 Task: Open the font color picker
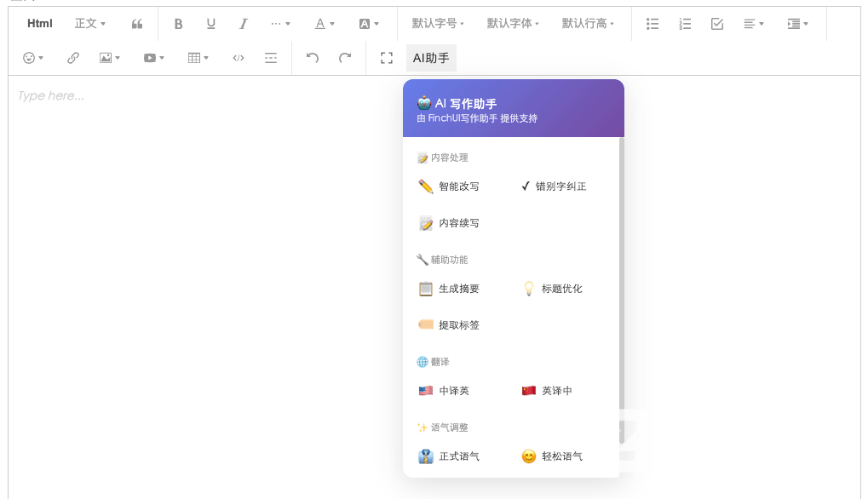point(325,24)
